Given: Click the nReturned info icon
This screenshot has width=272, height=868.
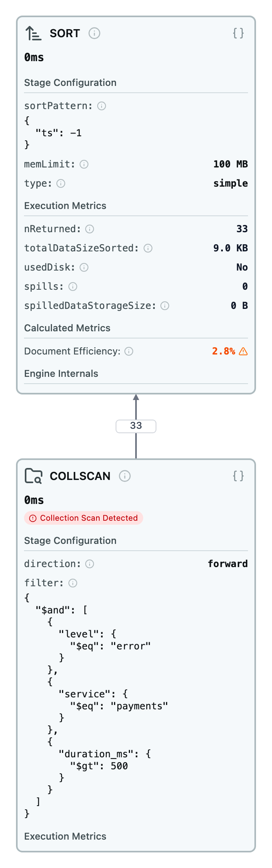Looking at the screenshot, I should click(x=90, y=229).
